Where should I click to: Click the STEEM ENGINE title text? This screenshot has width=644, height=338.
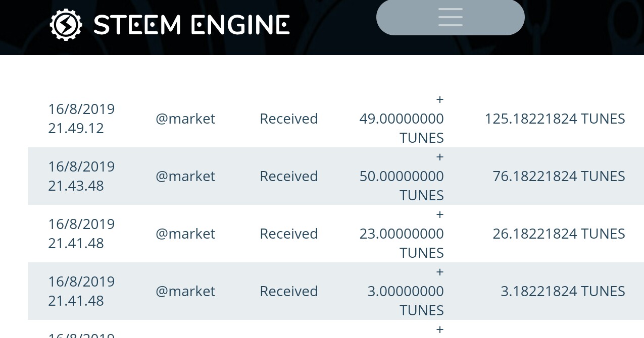click(192, 25)
